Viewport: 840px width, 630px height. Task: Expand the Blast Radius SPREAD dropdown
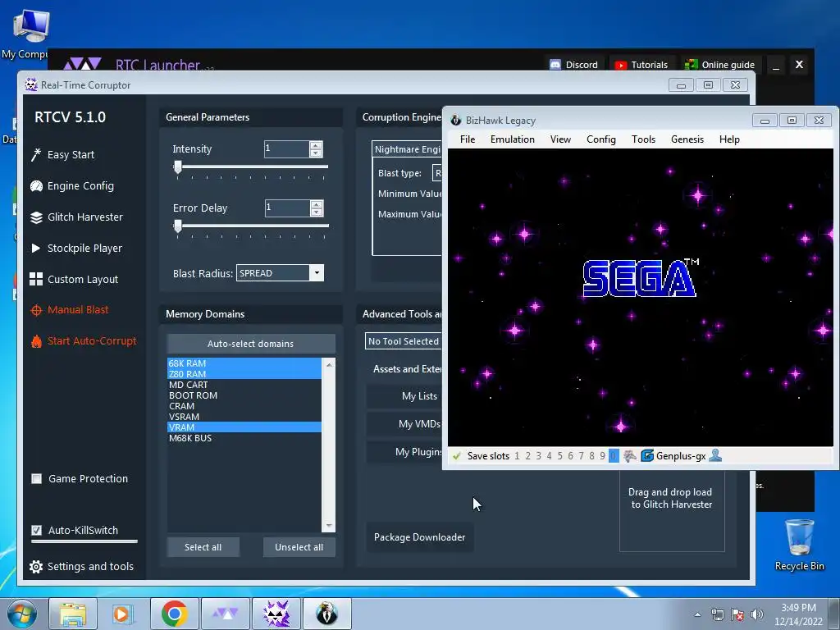(317, 273)
